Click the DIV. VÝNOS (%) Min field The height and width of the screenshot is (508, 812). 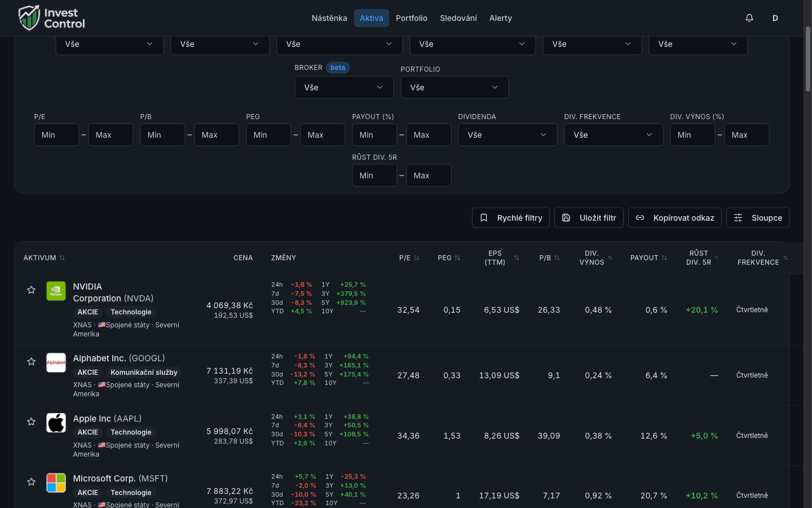692,135
